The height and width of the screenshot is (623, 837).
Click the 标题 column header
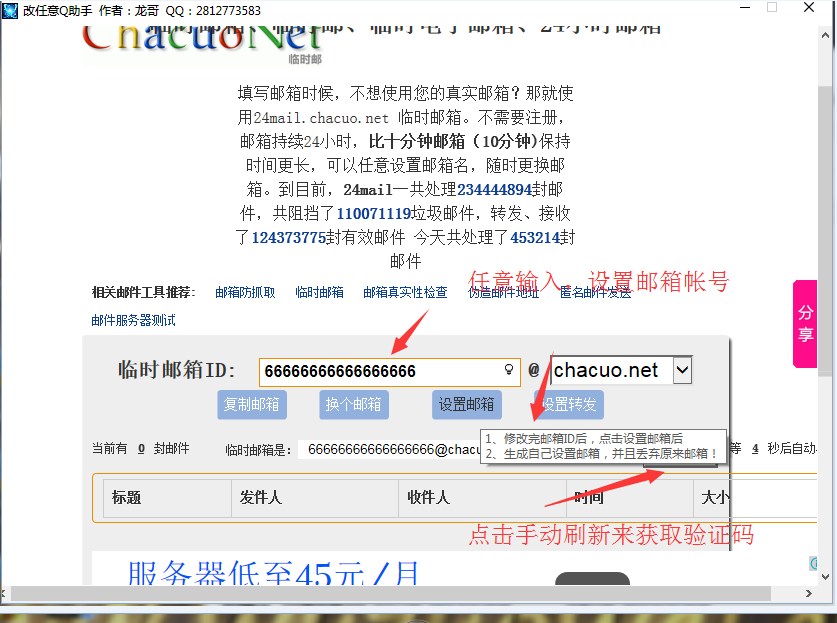click(x=167, y=498)
